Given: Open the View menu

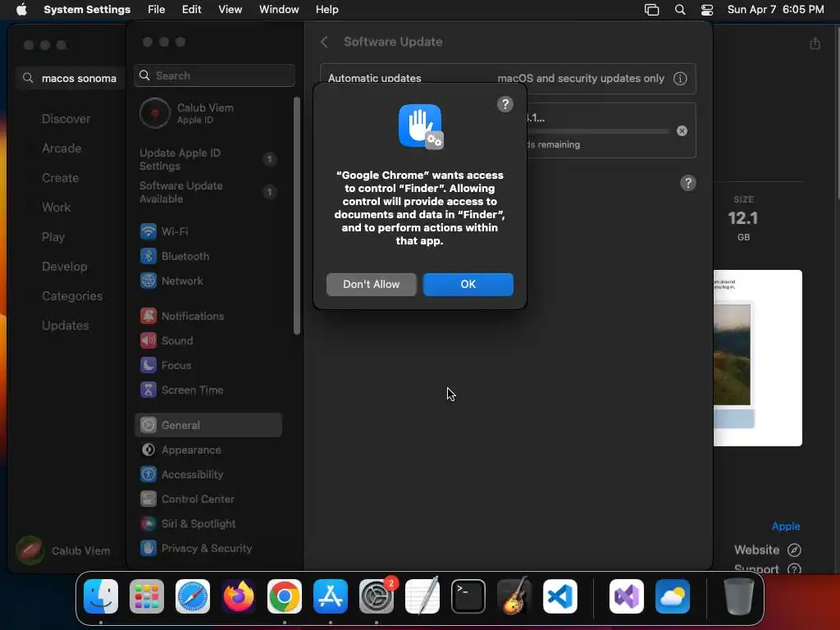Looking at the screenshot, I should (x=230, y=10).
